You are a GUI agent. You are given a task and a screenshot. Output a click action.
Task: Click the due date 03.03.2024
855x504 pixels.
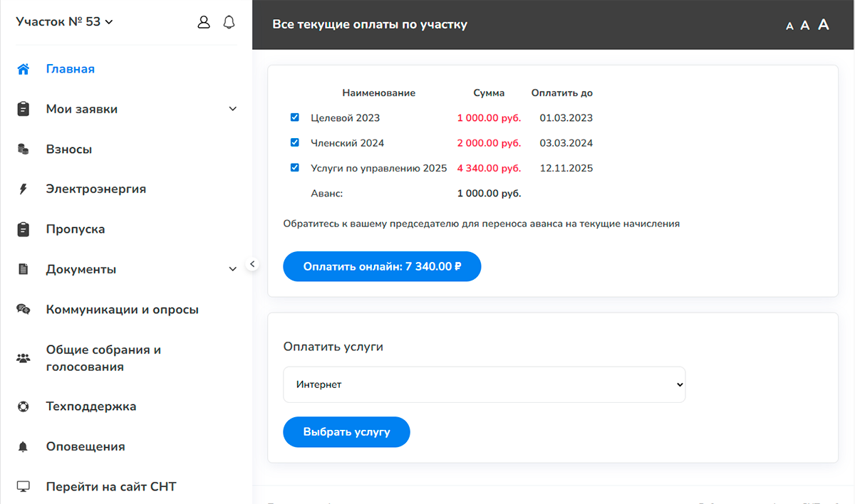566,143
